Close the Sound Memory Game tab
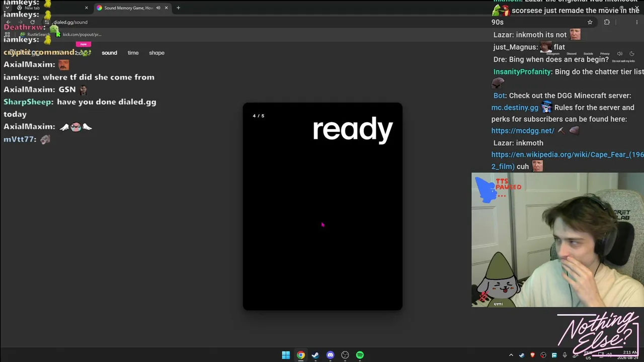This screenshot has width=644, height=362. pyautogui.click(x=166, y=8)
